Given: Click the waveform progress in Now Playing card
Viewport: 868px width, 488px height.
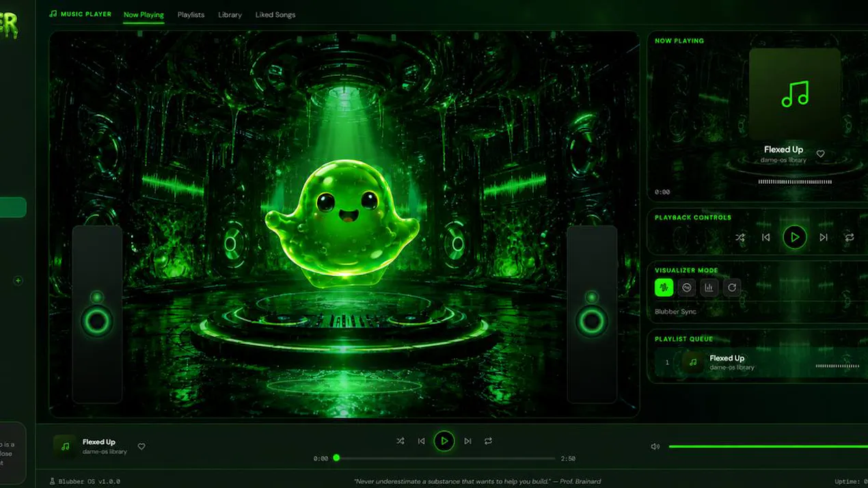Looking at the screenshot, I should [795, 182].
